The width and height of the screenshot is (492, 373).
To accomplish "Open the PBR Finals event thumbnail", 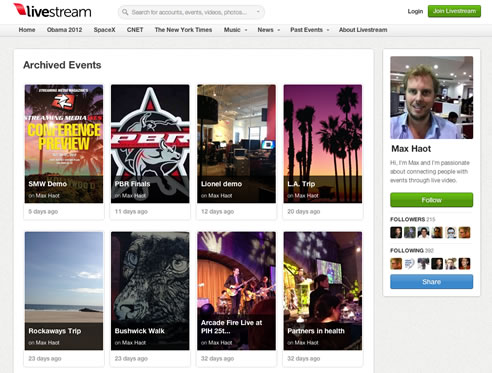I will pos(150,144).
